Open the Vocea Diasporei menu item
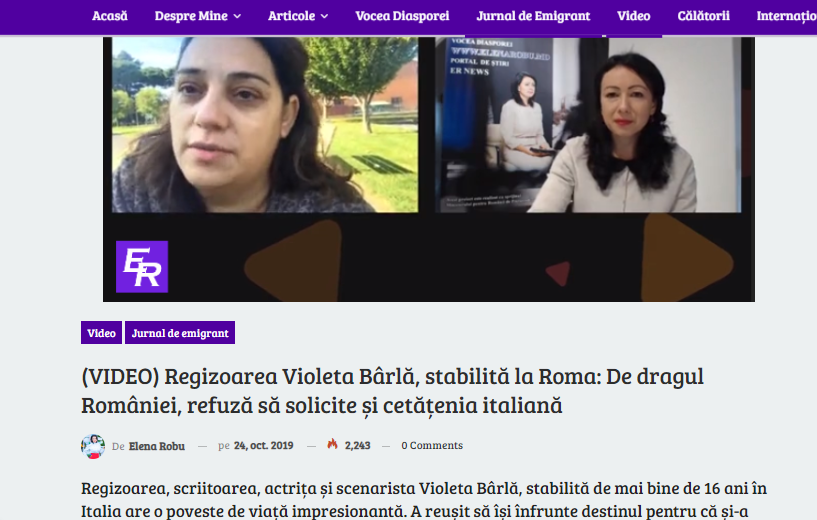 [402, 16]
